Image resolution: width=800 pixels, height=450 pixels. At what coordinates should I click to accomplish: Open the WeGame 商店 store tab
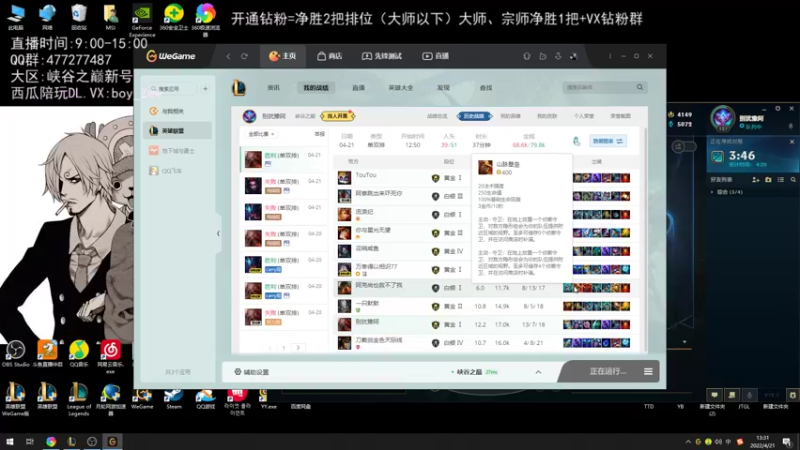330,56
